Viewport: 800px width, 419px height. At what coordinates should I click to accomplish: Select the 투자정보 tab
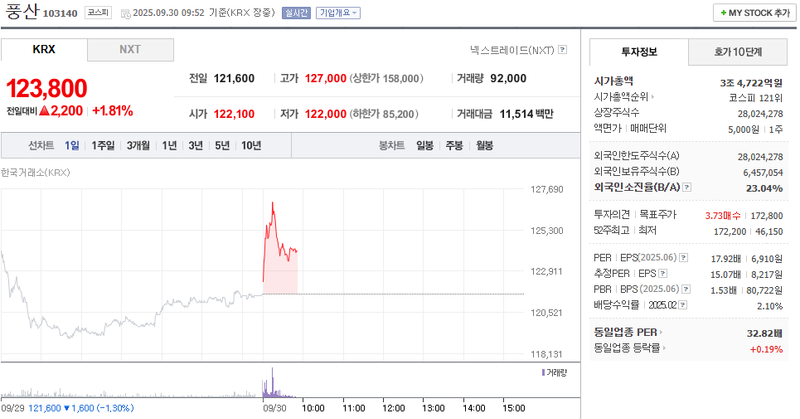point(638,51)
